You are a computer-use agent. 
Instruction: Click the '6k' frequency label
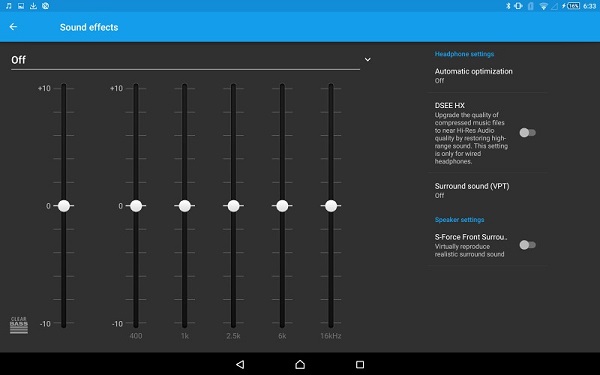[x=282, y=336]
